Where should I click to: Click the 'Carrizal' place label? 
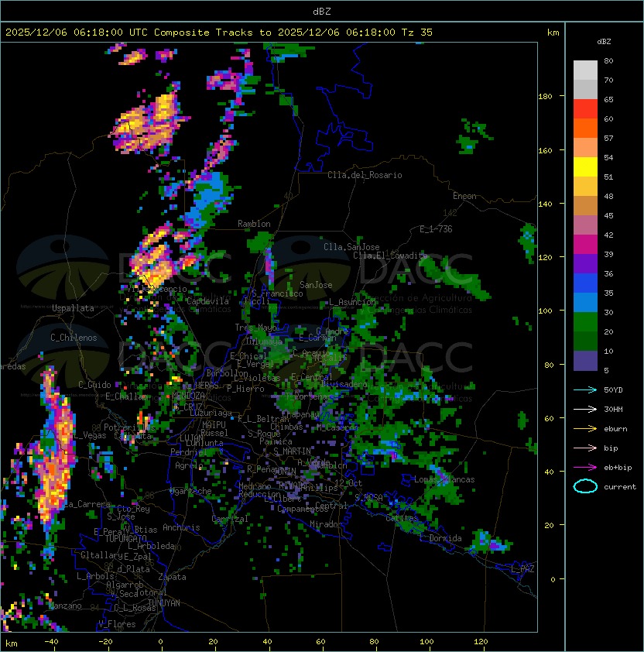(x=229, y=519)
